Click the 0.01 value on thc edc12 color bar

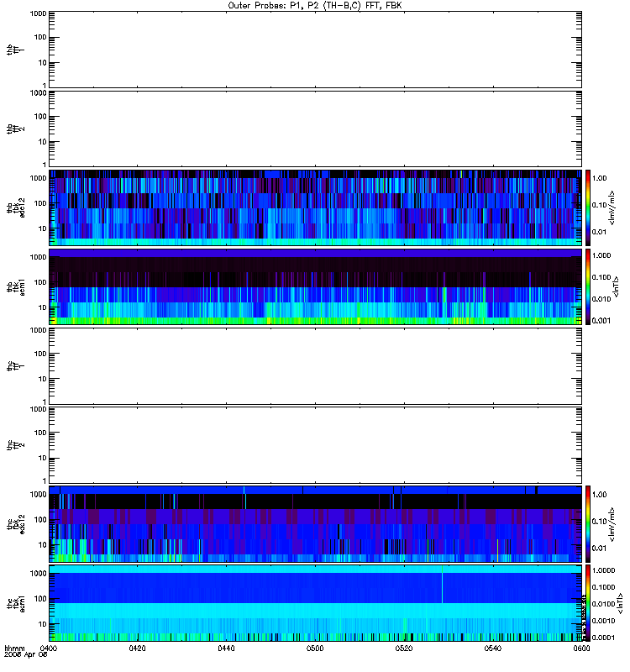click(x=599, y=549)
